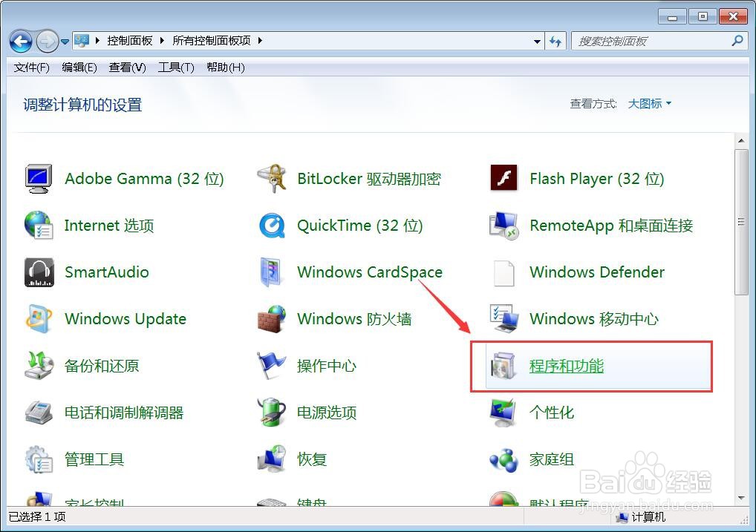
Task: Open the Windows Defender text link
Action: coord(597,272)
